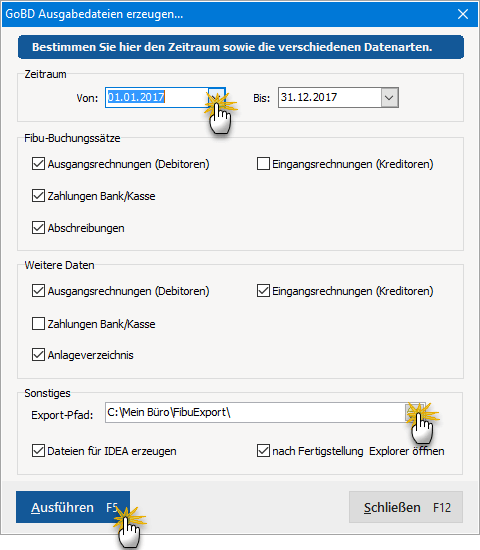The image size is (480, 550).
Task: Close the GoBD Ausgabedateien dialog window
Action: pyautogui.click(x=463, y=14)
